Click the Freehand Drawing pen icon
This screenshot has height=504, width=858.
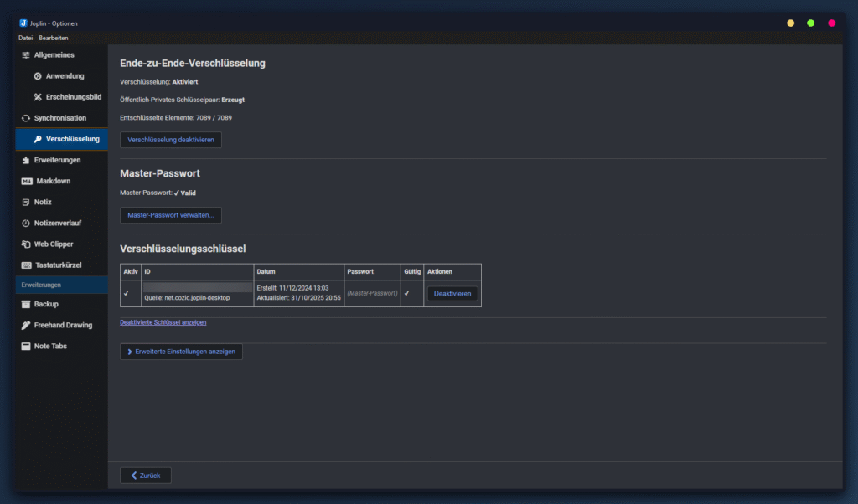point(26,325)
